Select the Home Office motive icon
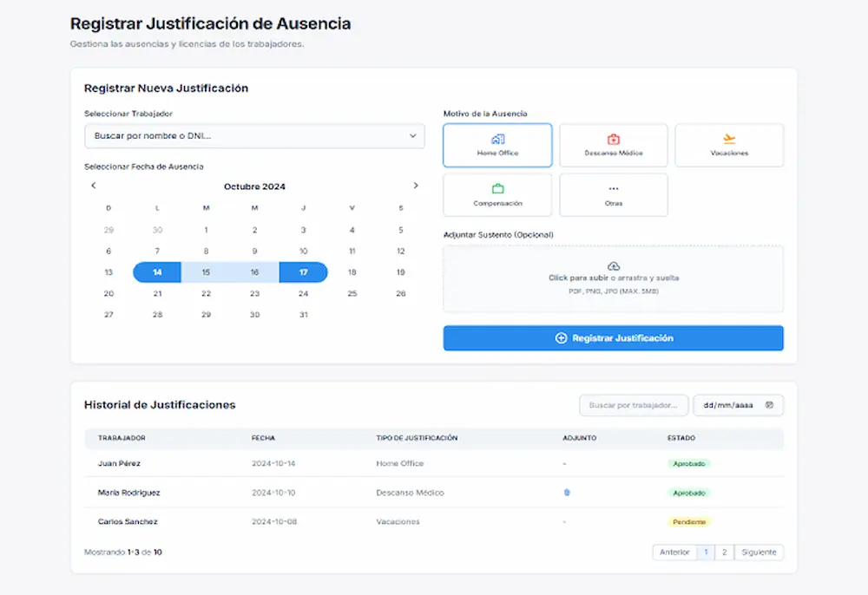Image resolution: width=868 pixels, height=595 pixels. pyautogui.click(x=496, y=138)
